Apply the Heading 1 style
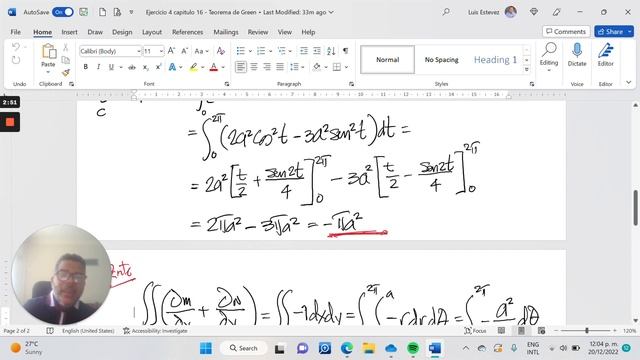 495,60
